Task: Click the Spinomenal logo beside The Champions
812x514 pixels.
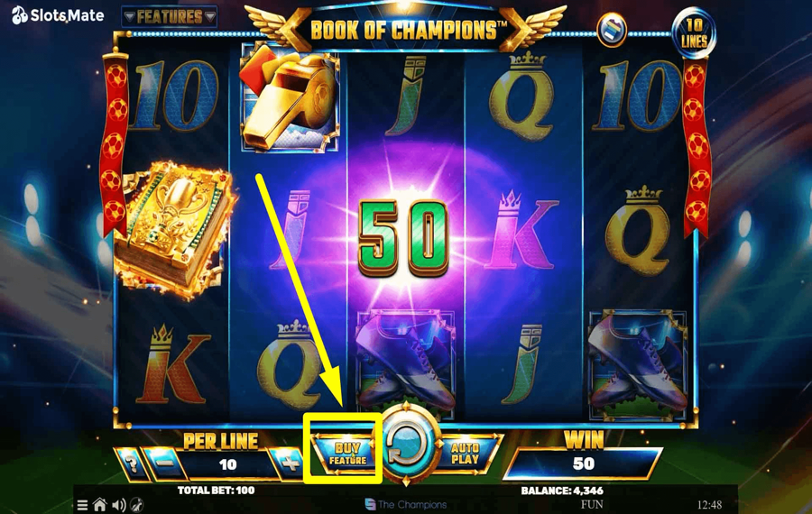Action: [370, 504]
